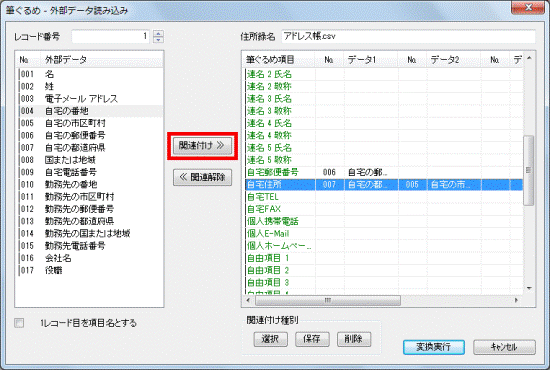Select row 017 役職

(x=89, y=270)
